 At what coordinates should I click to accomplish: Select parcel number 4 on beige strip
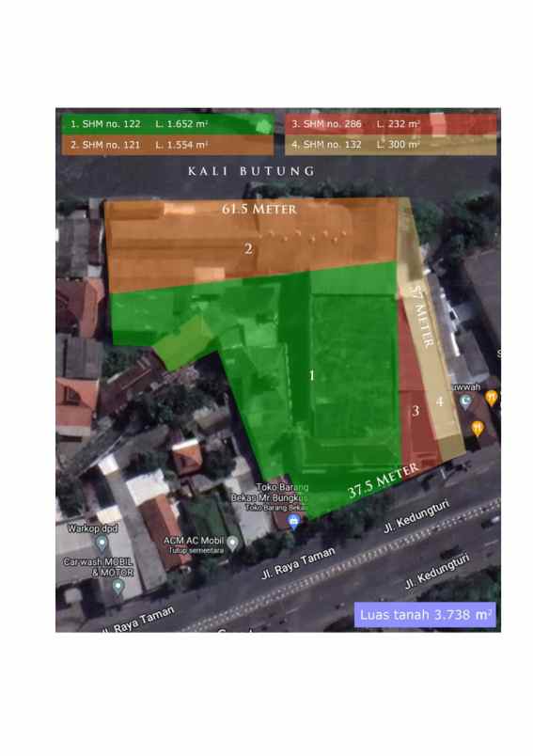(x=440, y=402)
